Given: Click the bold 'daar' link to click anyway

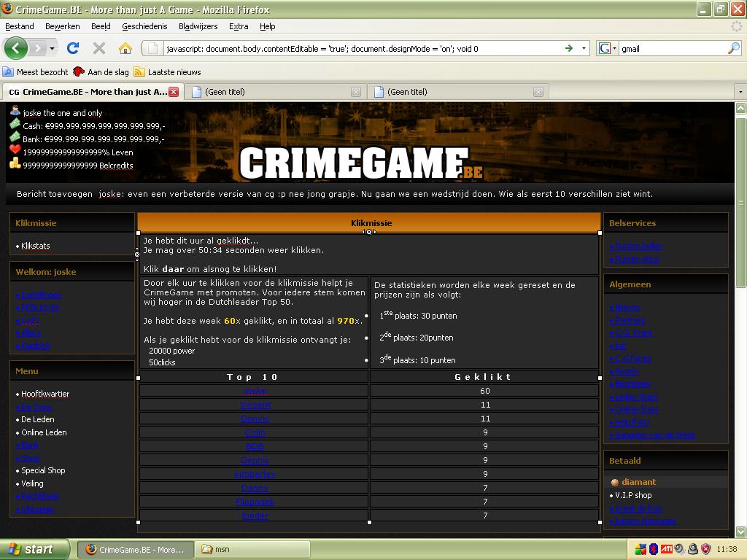Looking at the screenshot, I should [173, 269].
